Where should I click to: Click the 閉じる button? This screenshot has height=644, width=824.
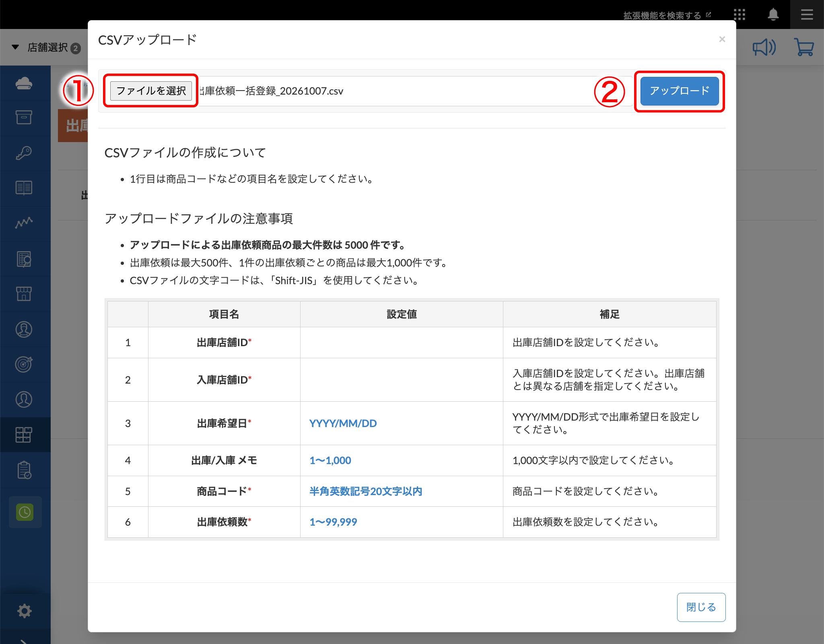(701, 607)
